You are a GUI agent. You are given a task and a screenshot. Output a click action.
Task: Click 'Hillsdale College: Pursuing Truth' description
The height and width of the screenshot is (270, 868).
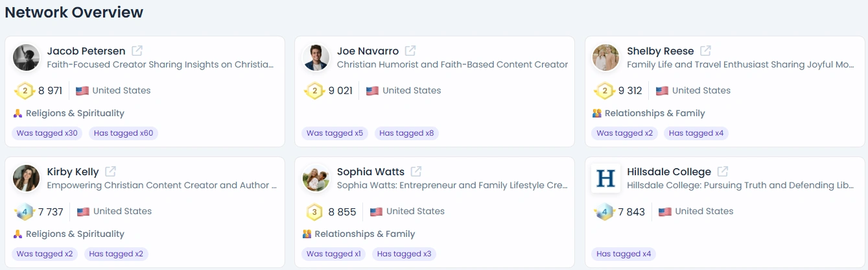tap(740, 186)
